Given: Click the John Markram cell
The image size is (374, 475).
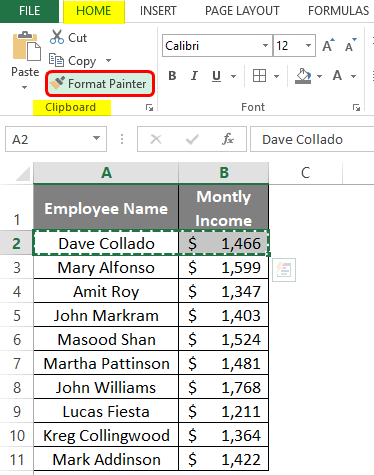Looking at the screenshot, I should pos(106,315).
